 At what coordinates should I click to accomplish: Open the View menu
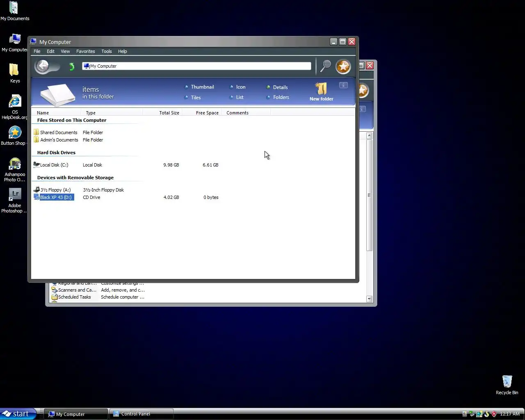(65, 51)
